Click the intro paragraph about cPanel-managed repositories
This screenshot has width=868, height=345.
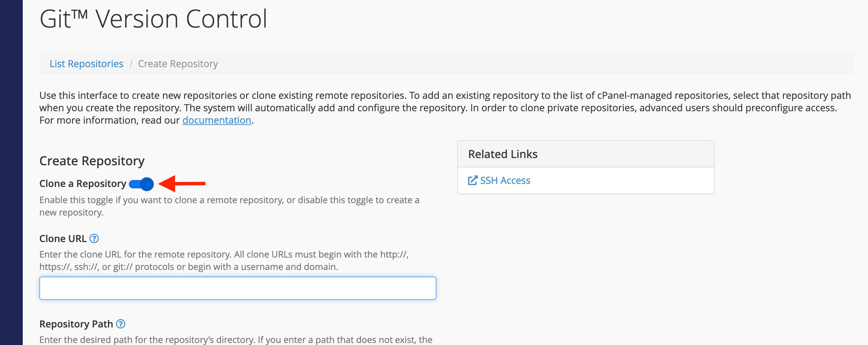tap(445, 107)
